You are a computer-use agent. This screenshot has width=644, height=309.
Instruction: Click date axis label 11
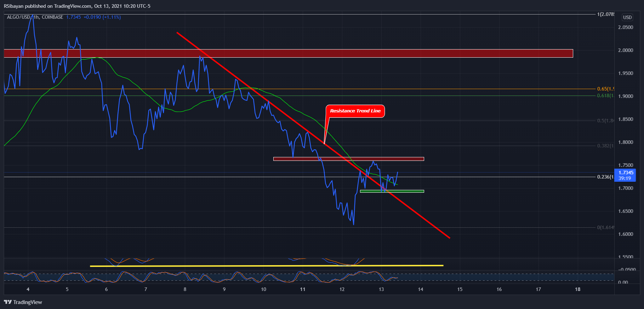point(303,289)
